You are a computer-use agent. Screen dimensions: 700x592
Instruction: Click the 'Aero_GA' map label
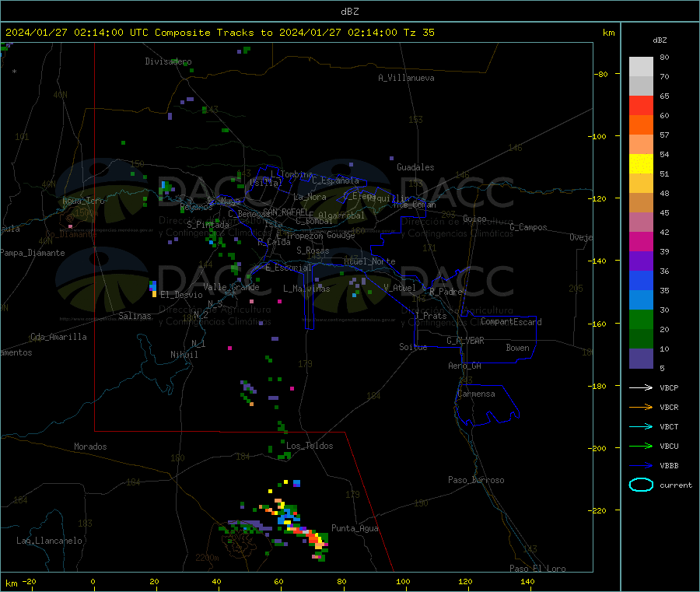(x=464, y=366)
